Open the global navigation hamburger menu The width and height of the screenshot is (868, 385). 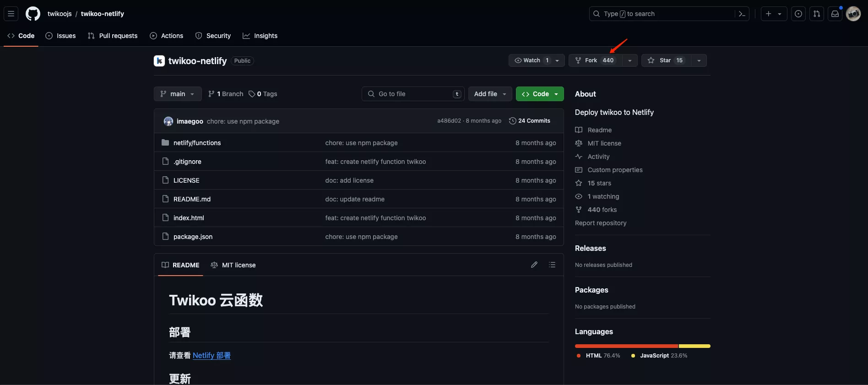(x=11, y=14)
